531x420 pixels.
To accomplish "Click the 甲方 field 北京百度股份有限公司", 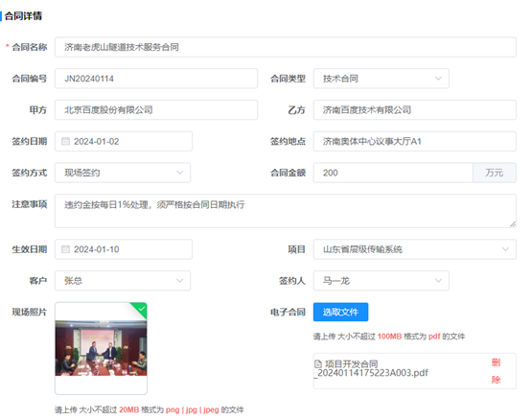I will point(156,109).
